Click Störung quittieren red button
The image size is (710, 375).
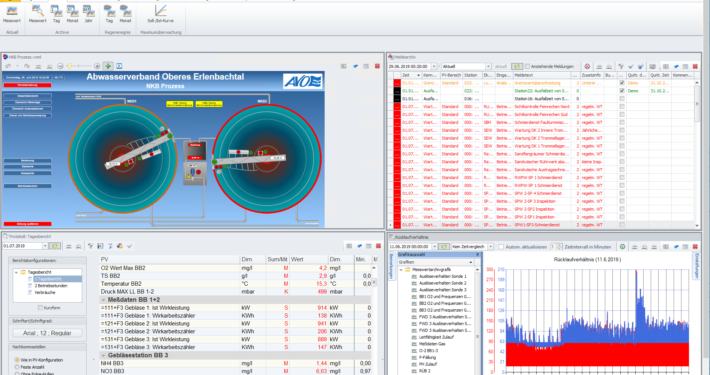[28, 224]
